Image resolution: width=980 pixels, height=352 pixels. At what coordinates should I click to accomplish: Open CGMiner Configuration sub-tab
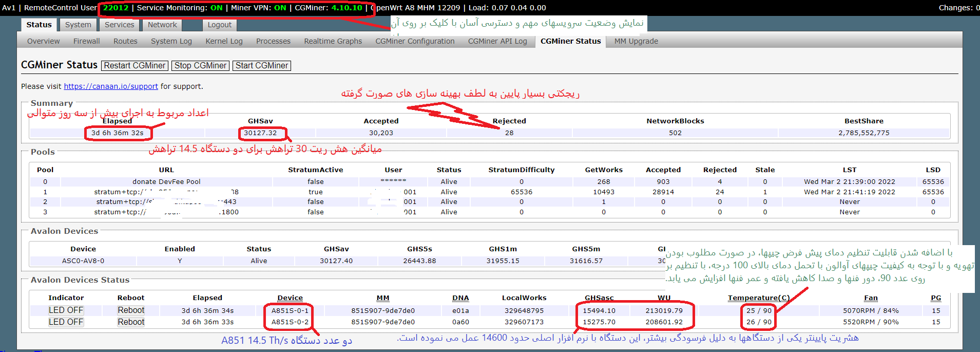pos(415,41)
